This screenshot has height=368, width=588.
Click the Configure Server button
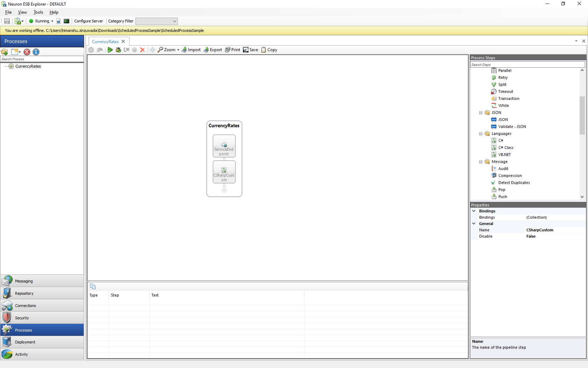coord(89,21)
